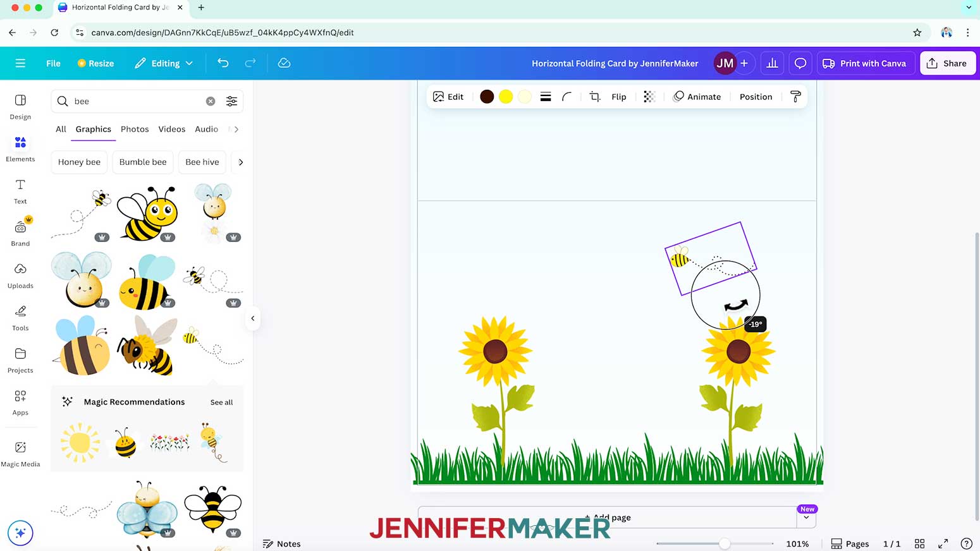The width and height of the screenshot is (980, 551).
Task: Select the Crop tool icon
Action: point(595,97)
